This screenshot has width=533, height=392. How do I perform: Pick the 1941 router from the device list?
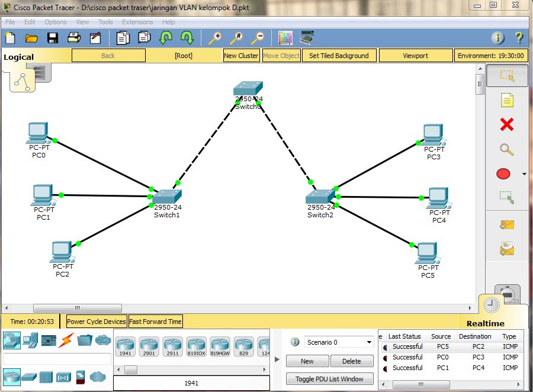pyautogui.click(x=126, y=346)
